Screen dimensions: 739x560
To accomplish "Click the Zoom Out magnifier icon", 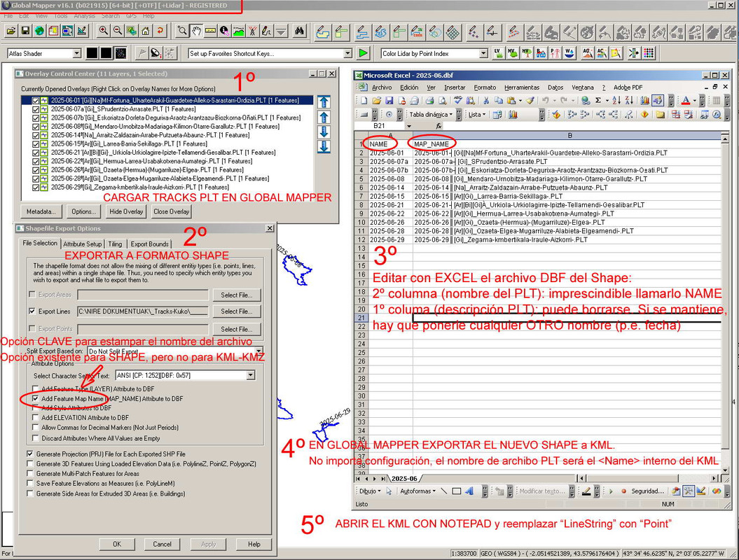I will point(118,31).
